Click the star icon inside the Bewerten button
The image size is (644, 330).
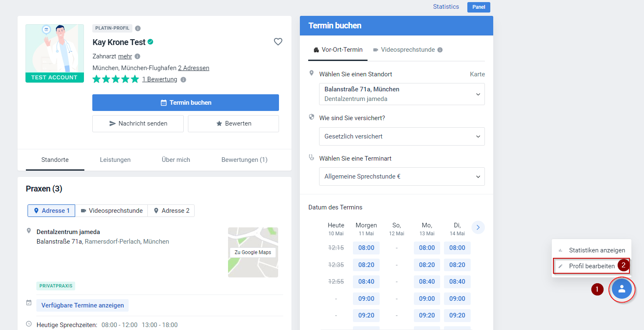220,123
